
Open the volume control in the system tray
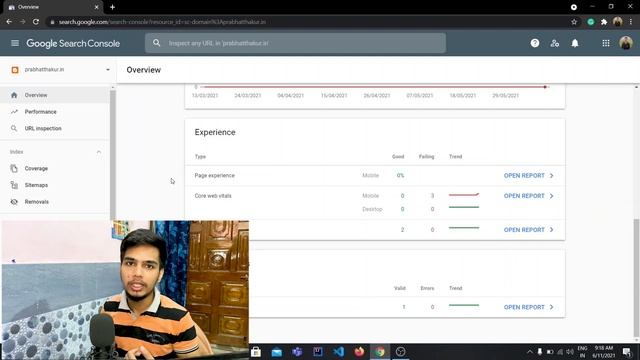point(570,352)
